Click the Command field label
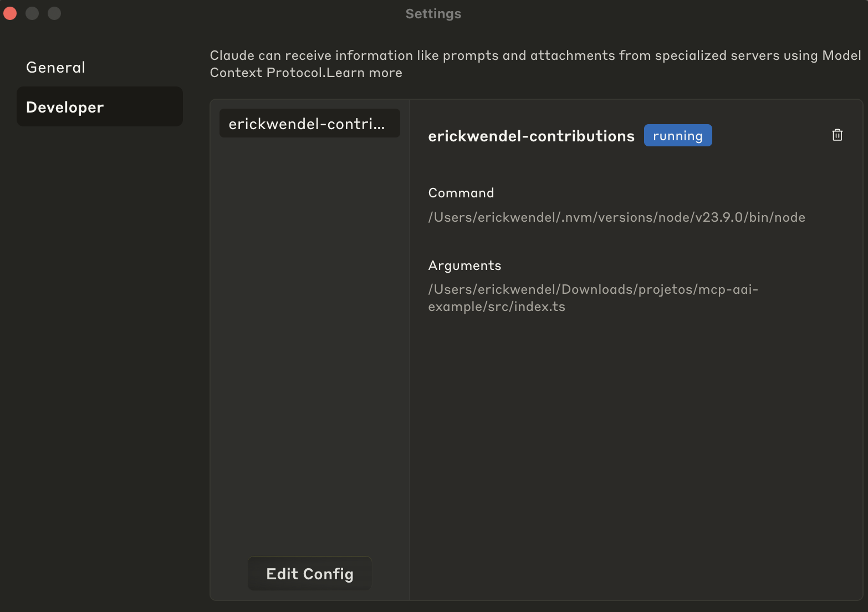The image size is (868, 612). click(x=461, y=193)
